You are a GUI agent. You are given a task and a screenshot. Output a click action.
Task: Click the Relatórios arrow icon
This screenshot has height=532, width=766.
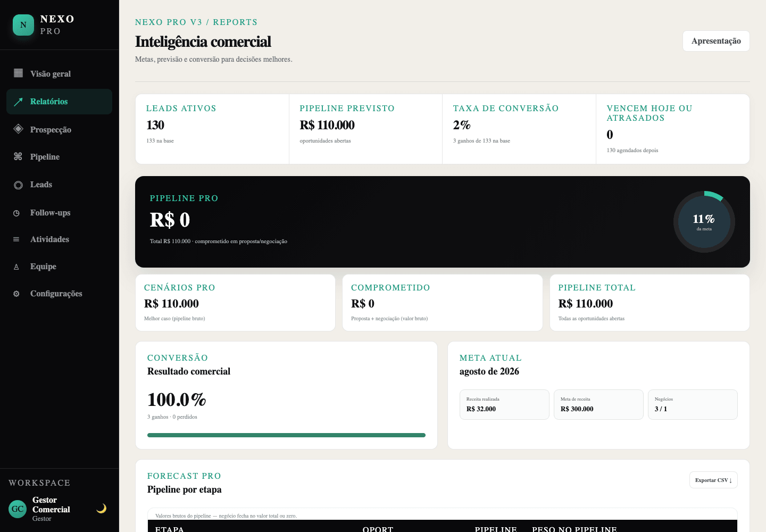pyautogui.click(x=18, y=102)
